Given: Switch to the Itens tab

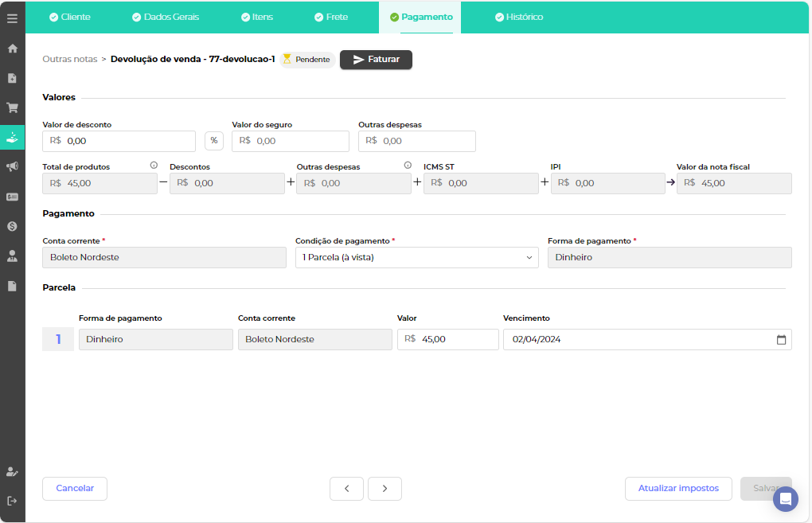Looking at the screenshot, I should pyautogui.click(x=256, y=17).
